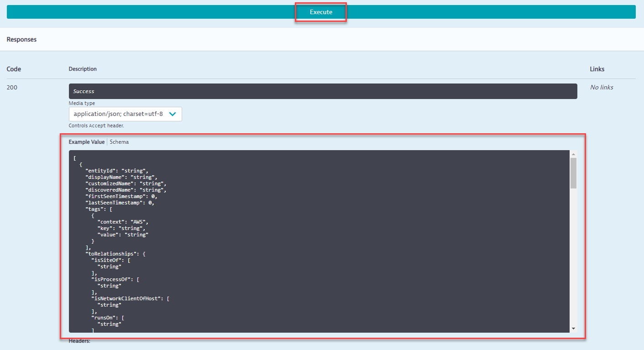Screen dimensions: 644x350
Task: Click the chevron arrow in media type selector
Action: click(x=173, y=114)
